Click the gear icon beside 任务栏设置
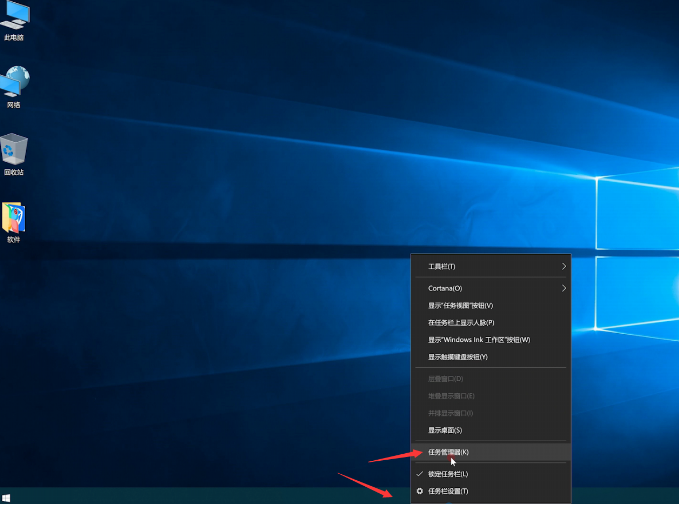This screenshot has height=507, width=679. pos(420,491)
